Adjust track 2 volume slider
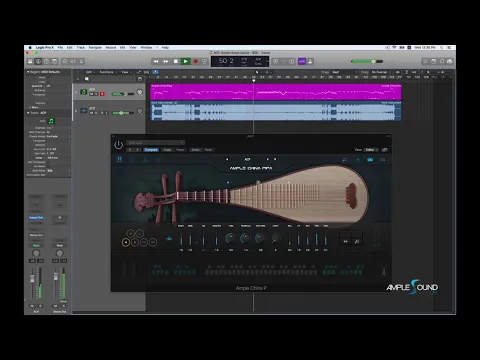This screenshot has height=360, width=480. click(x=122, y=113)
